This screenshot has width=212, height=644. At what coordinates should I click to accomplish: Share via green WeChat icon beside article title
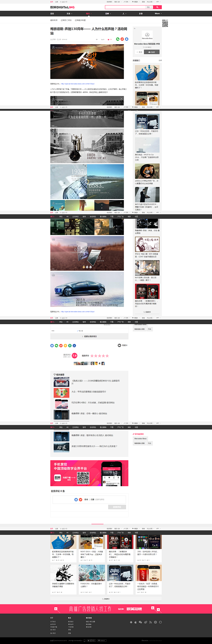coord(118,39)
